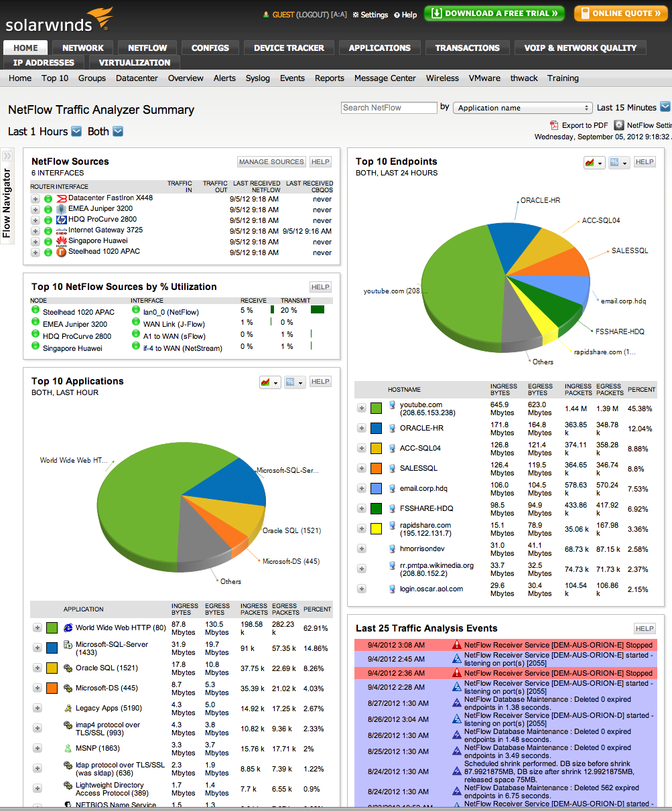This screenshot has width=672, height=811.
Task: Click the Manage Sources button
Action: 272,162
